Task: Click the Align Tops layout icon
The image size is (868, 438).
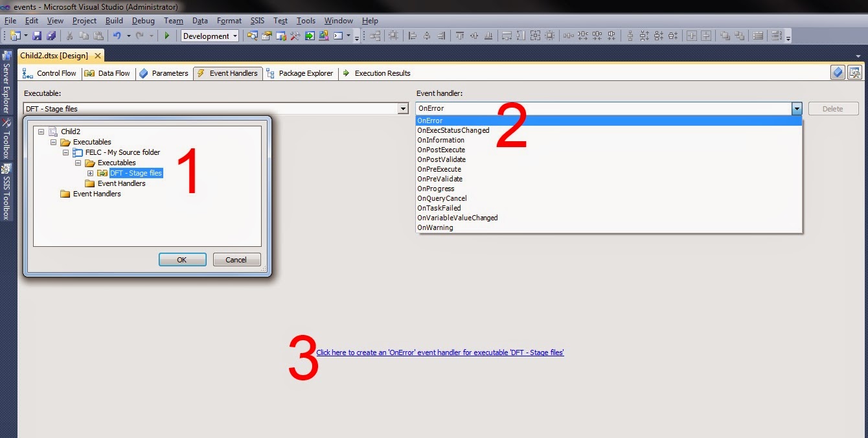Action: pos(459,36)
